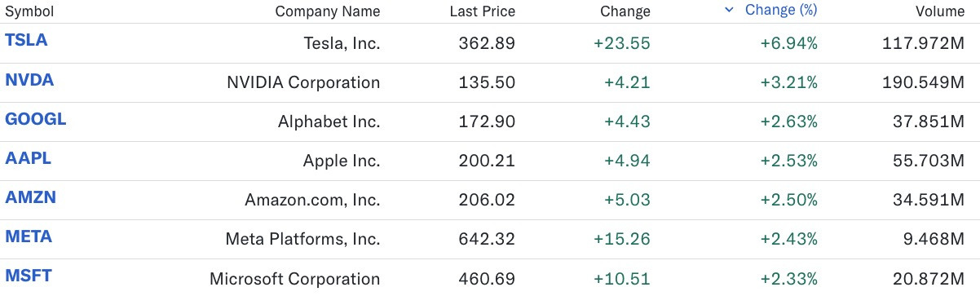
Task: Click Microsoft's 460.69 last price
Action: (487, 278)
